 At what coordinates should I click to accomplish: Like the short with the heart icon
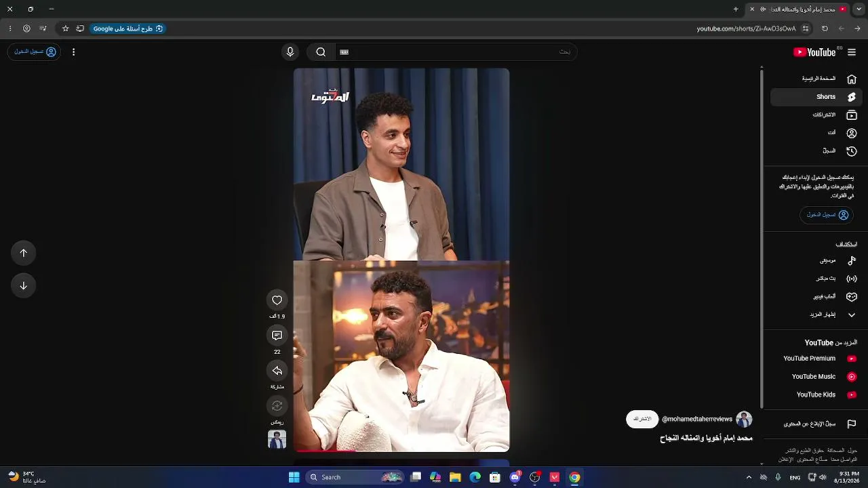(277, 300)
